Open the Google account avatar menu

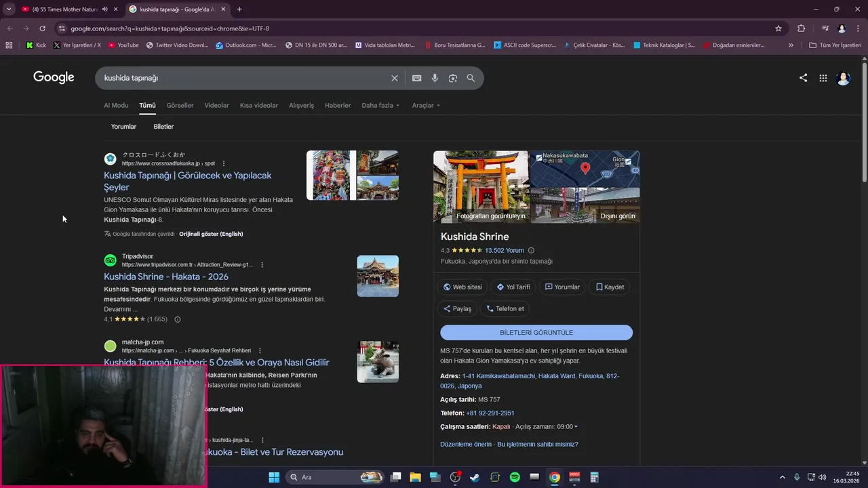[844, 78]
